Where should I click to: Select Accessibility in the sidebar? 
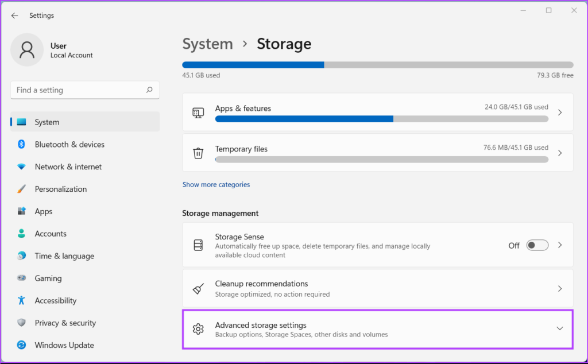(x=55, y=301)
